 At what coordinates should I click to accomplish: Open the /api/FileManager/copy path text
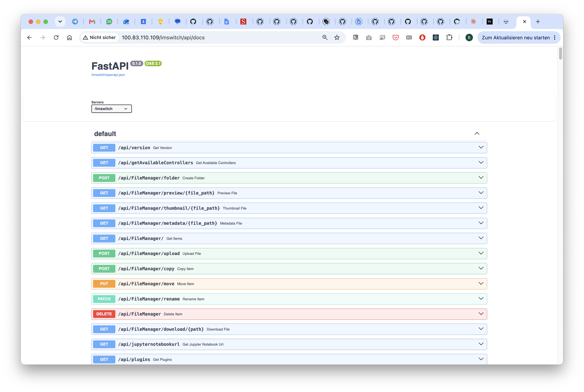click(x=146, y=269)
